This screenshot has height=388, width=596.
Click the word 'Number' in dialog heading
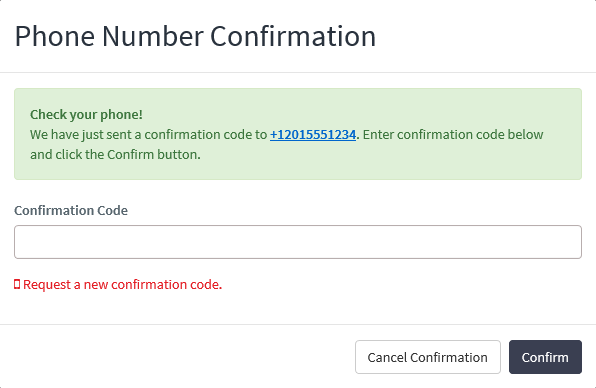152,36
